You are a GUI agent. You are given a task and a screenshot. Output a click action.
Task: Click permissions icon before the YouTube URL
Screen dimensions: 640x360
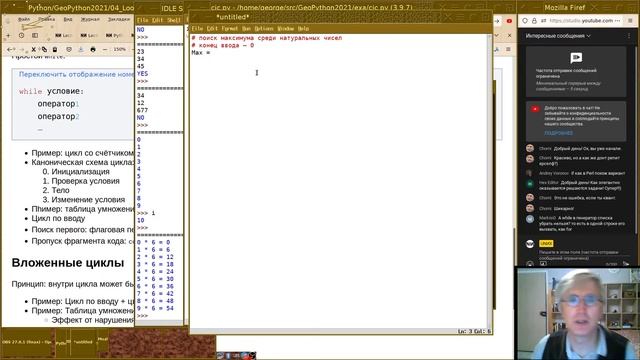[x=543, y=20]
